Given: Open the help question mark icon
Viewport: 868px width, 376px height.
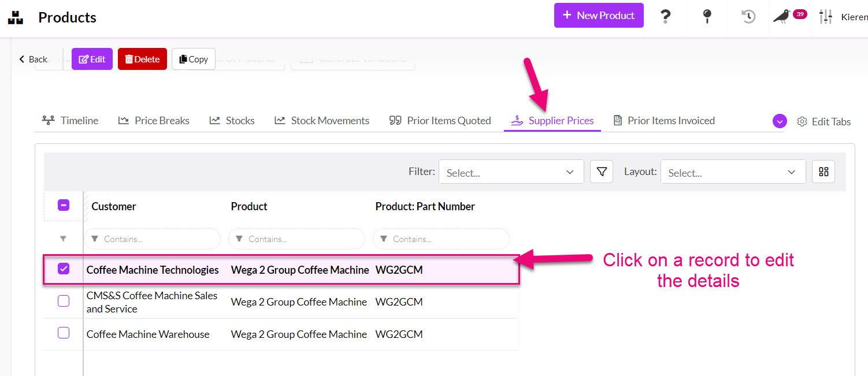Looking at the screenshot, I should click(x=666, y=17).
